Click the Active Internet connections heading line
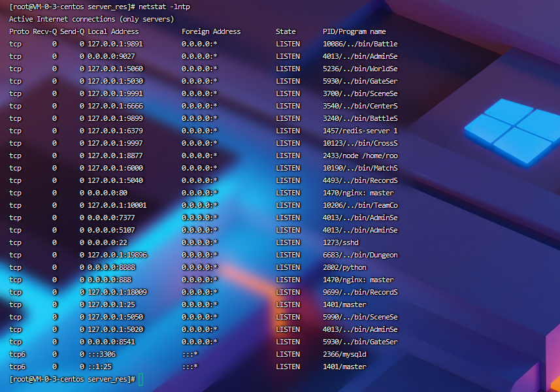This screenshot has width=560, height=392. (x=91, y=19)
